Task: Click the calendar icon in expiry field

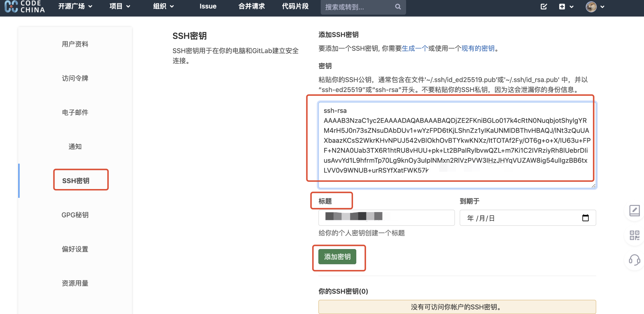Action: coord(585,218)
